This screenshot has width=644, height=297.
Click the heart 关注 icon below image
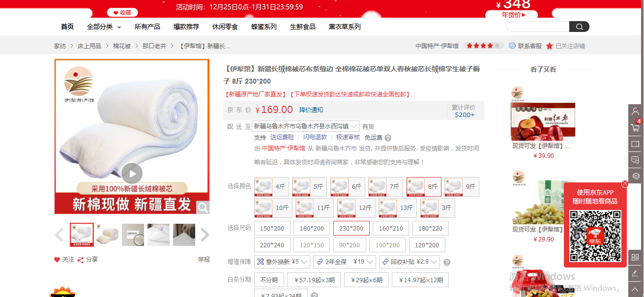coord(57,260)
